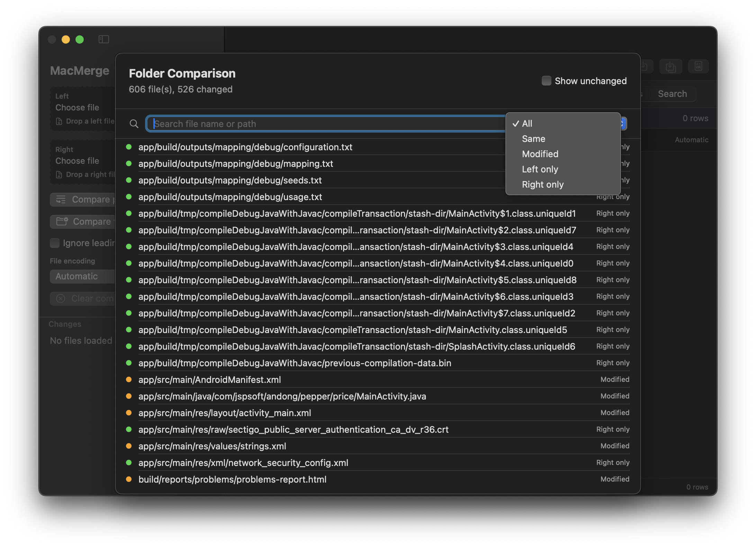Select MainActivity$2.class.uniqueId7 row
The width and height of the screenshot is (756, 547).
[378, 230]
